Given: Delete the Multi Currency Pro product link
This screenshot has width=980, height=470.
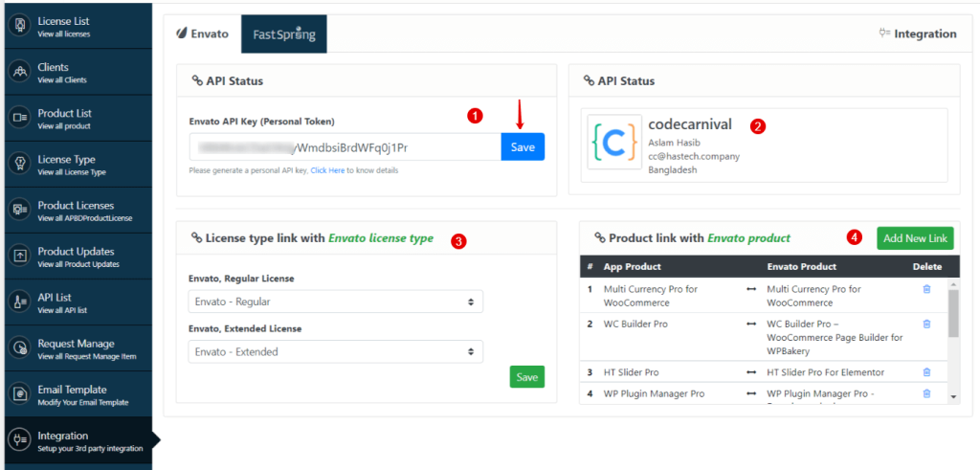Looking at the screenshot, I should coord(925,289).
